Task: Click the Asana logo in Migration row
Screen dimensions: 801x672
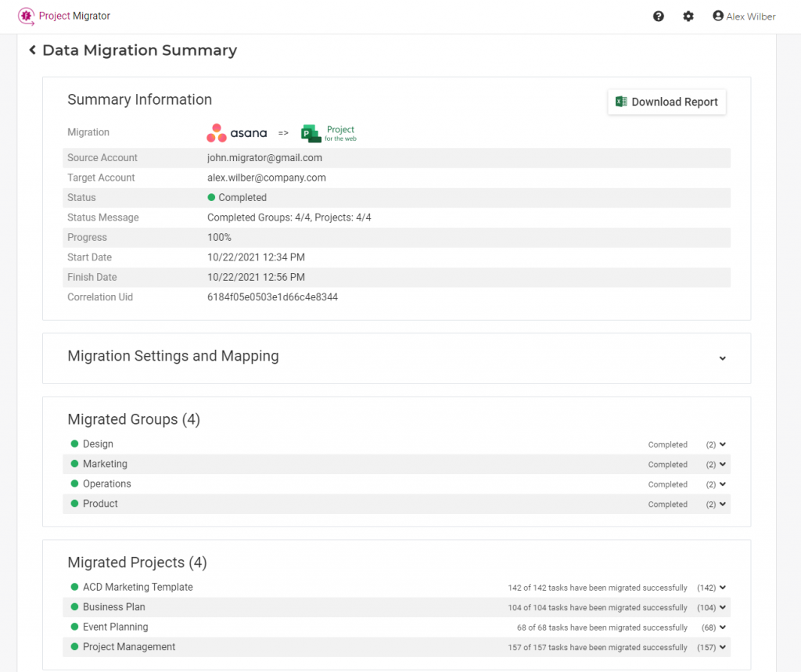Action: [237, 133]
